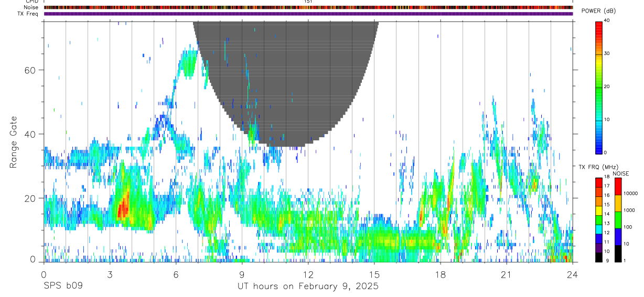Click the 16 label in the TX FRQ legend
This screenshot has width=644, height=297.
[607, 195]
